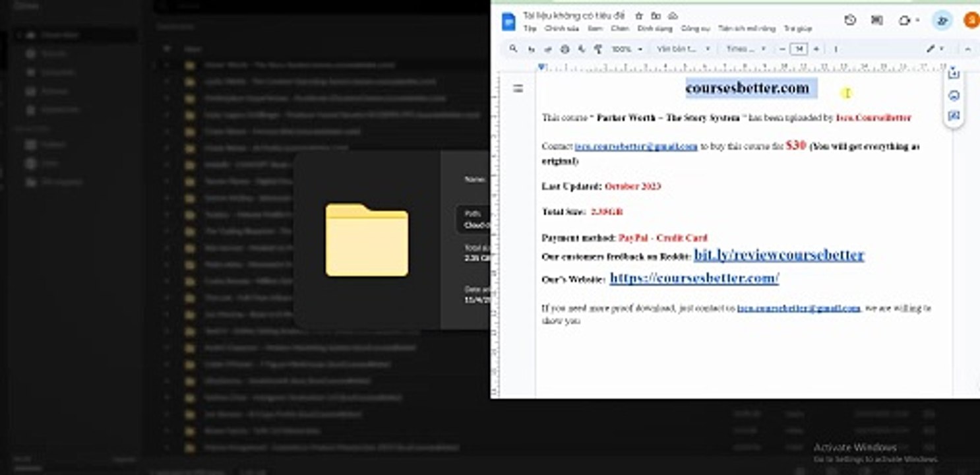980x475 pixels.
Task: Open version history clock icon
Action: point(850,20)
